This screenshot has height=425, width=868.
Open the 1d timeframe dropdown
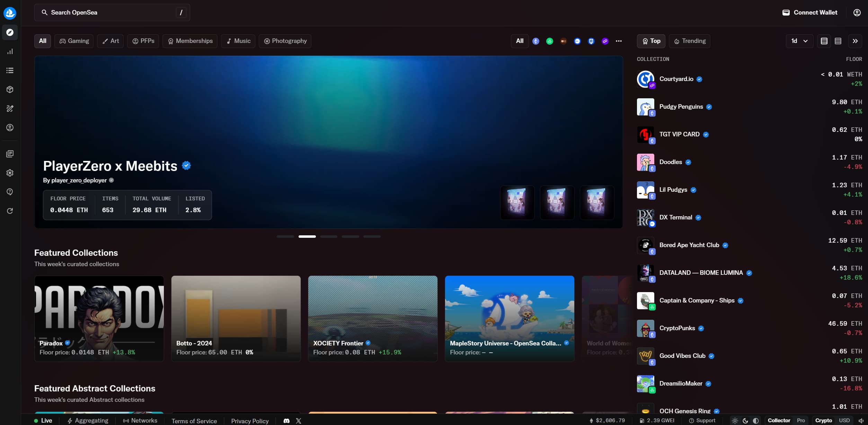click(799, 41)
